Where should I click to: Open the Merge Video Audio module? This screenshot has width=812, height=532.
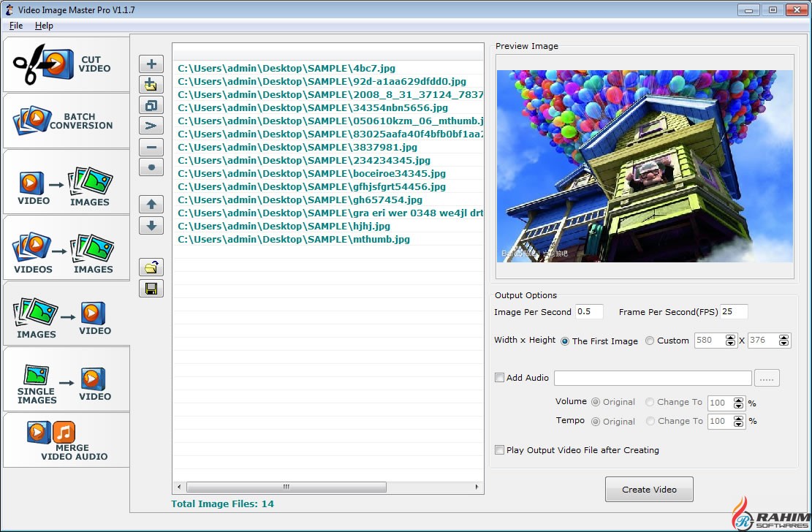tap(67, 441)
